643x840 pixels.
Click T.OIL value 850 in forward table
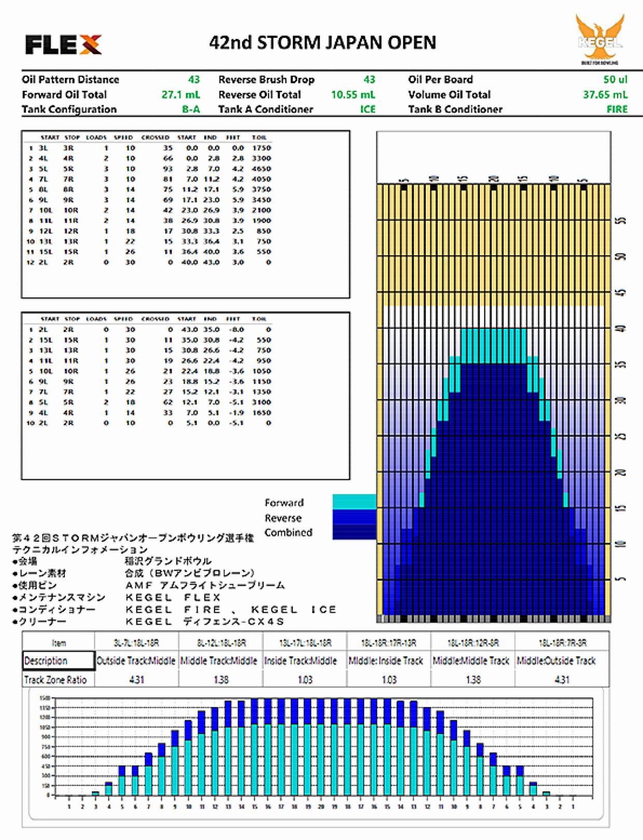(263, 231)
